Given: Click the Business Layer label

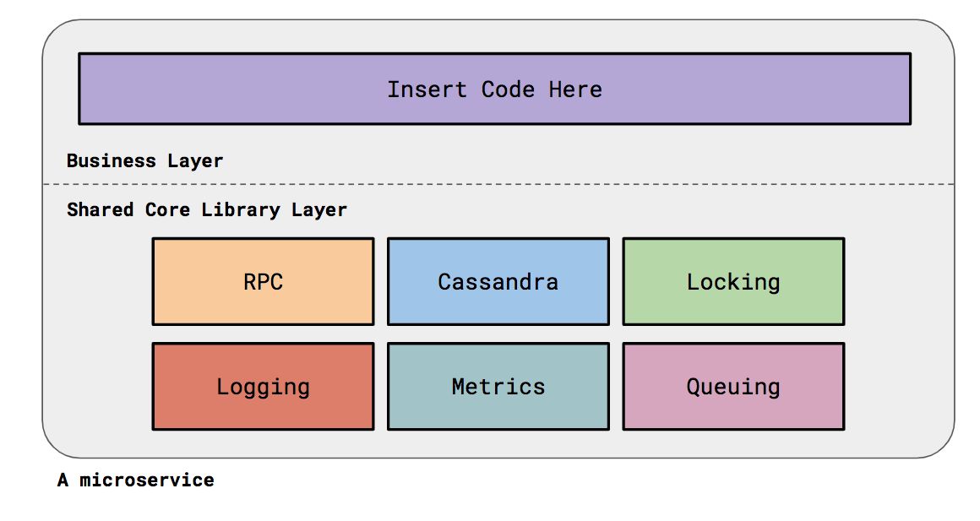Looking at the screenshot, I should [144, 161].
